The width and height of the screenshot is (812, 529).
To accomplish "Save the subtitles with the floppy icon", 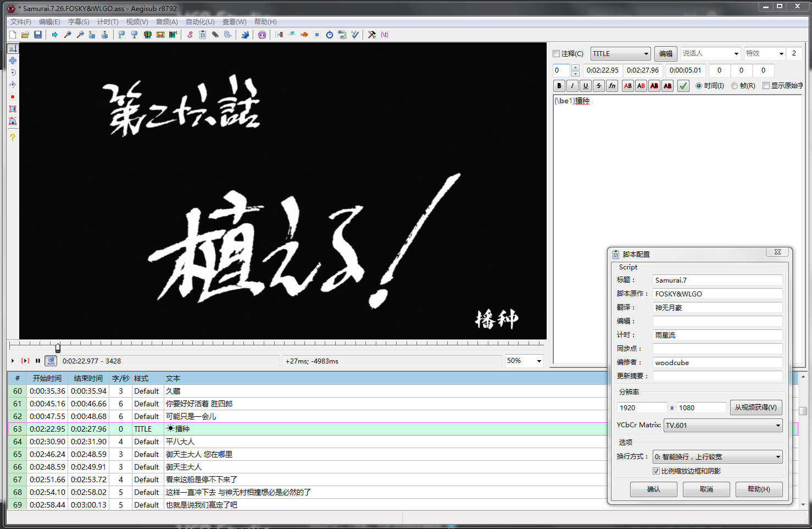I will (x=38, y=35).
